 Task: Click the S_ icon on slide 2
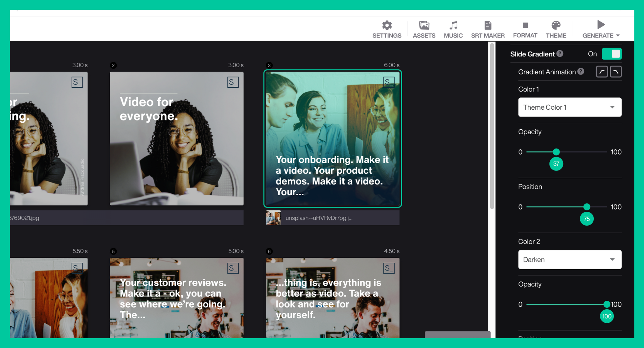(233, 82)
